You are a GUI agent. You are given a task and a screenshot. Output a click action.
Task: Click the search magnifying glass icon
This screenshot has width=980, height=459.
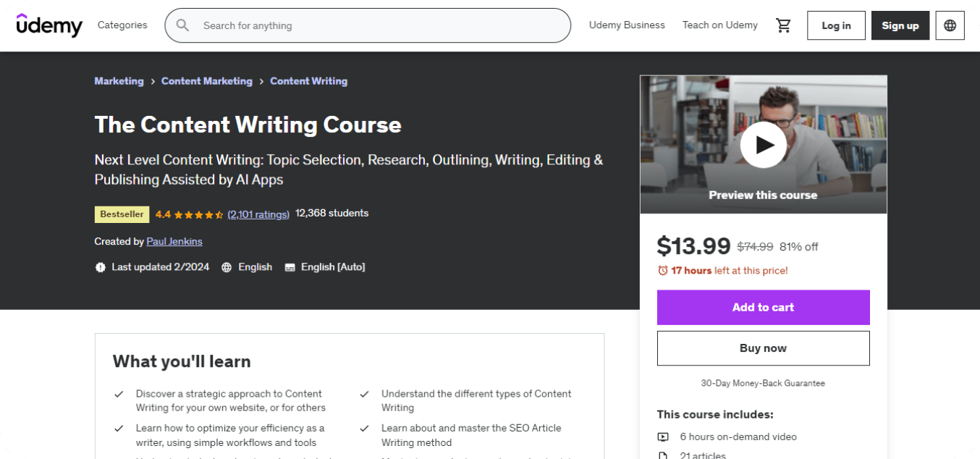(182, 25)
